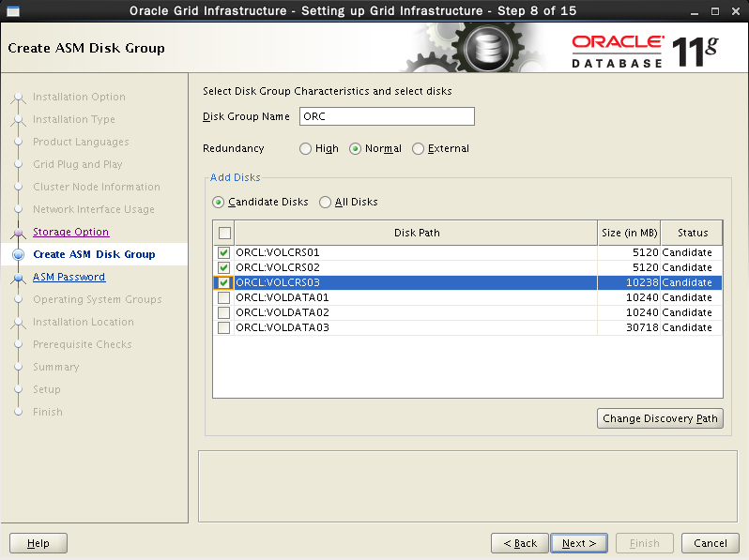Sort by the Disk Path column header

(x=416, y=234)
